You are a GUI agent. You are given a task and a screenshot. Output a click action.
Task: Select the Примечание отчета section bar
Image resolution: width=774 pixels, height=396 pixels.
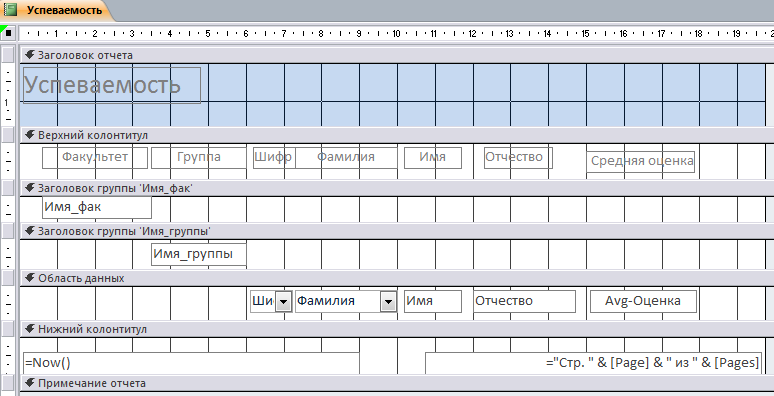click(x=397, y=383)
